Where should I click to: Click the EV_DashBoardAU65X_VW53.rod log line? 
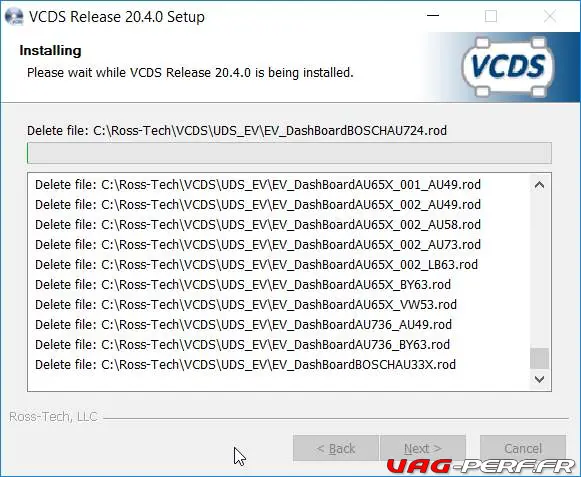coord(246,305)
